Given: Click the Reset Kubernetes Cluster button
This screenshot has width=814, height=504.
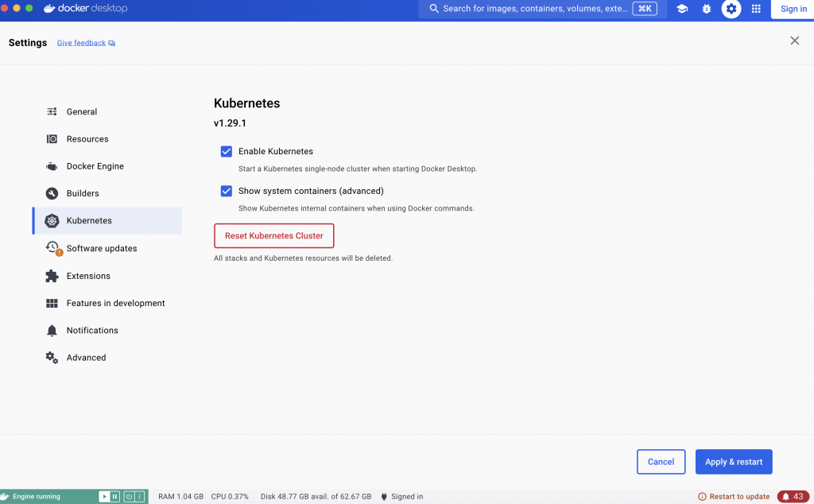Looking at the screenshot, I should tap(274, 236).
